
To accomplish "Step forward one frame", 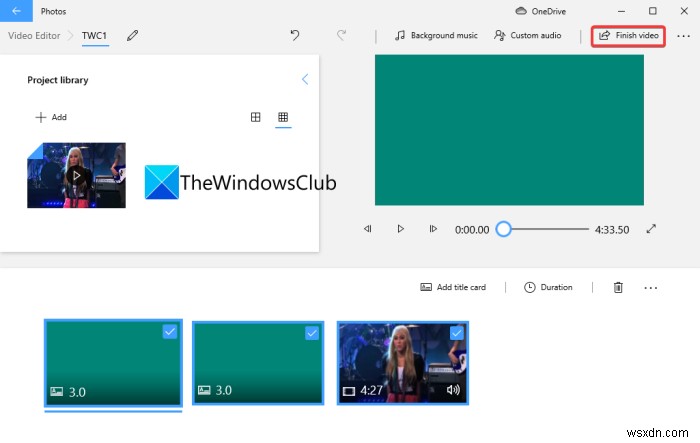I will (x=433, y=229).
